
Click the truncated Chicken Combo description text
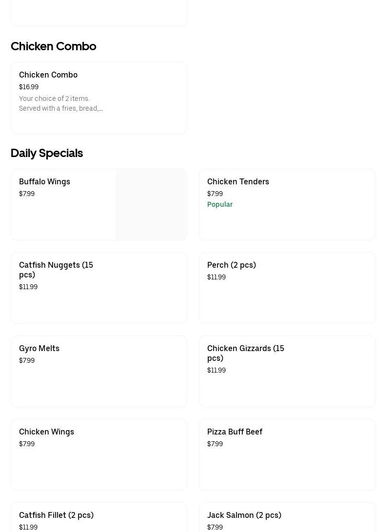[60, 103]
